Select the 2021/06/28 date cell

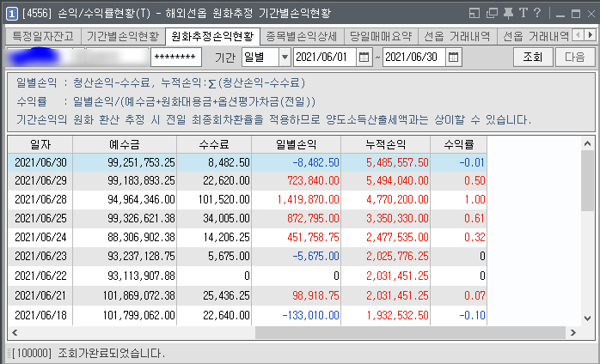[40, 199]
